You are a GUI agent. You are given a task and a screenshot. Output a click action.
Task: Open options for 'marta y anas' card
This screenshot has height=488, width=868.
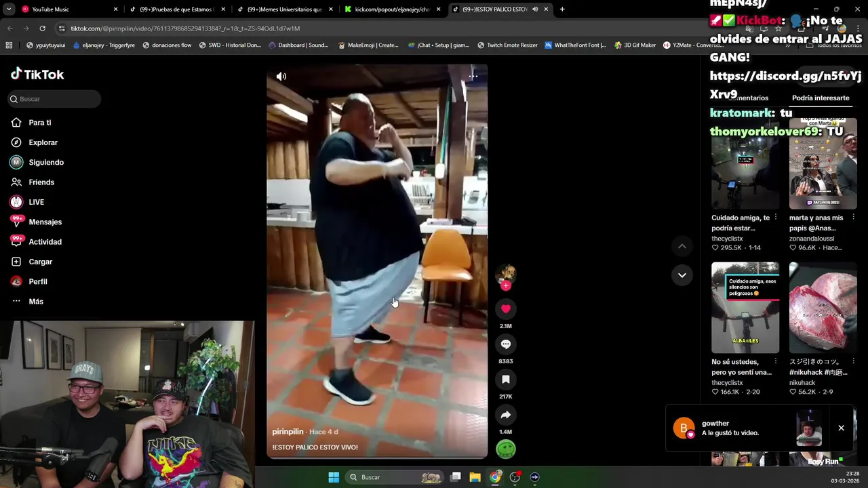[853, 218]
